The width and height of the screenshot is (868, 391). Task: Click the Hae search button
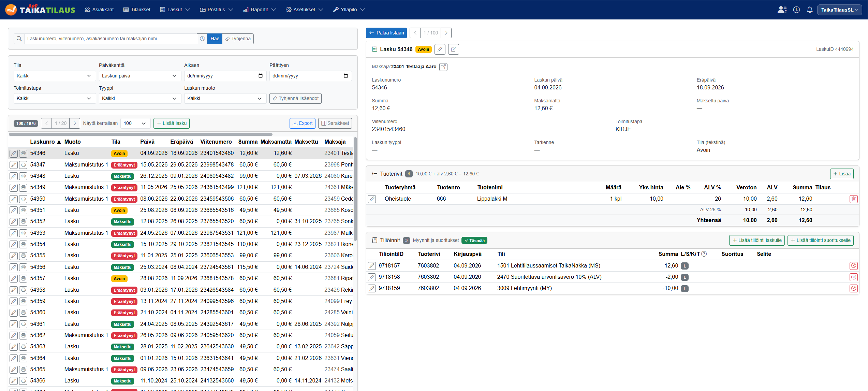(x=215, y=39)
